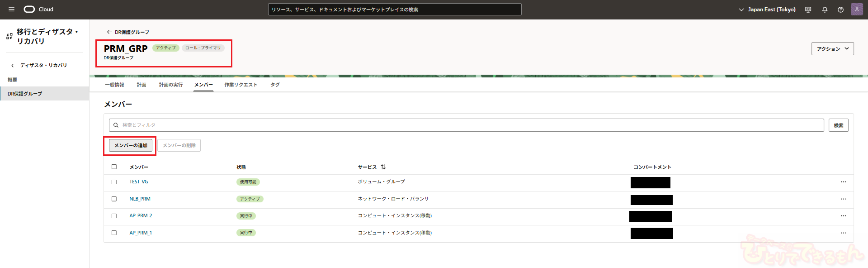Image resolution: width=868 pixels, height=268 pixels.
Task: Click the メンバーの追加 button
Action: click(131, 145)
